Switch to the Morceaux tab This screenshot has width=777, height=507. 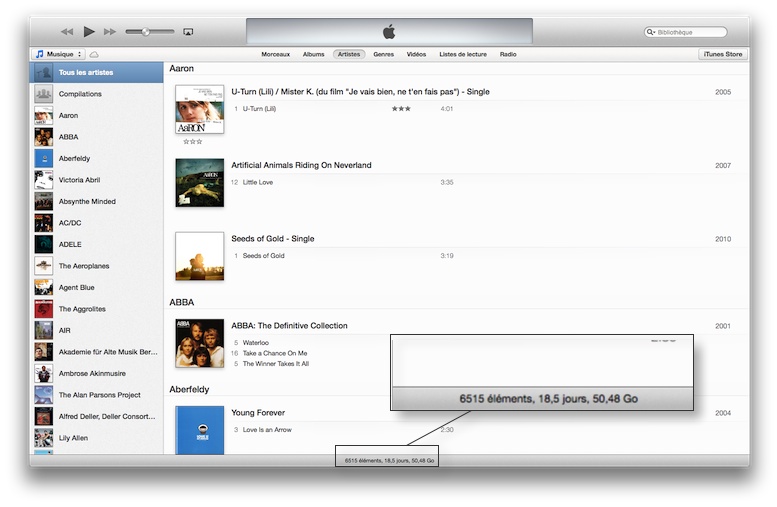point(276,54)
